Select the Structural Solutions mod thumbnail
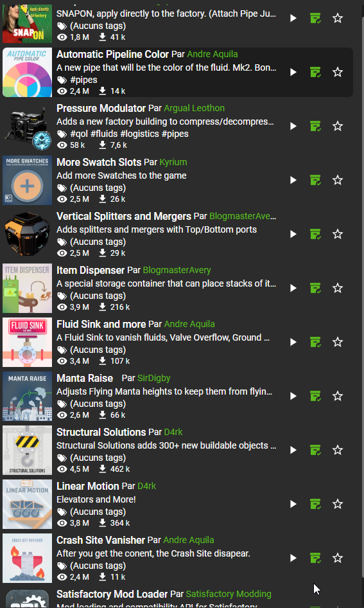This screenshot has width=364, height=608. 27,450
